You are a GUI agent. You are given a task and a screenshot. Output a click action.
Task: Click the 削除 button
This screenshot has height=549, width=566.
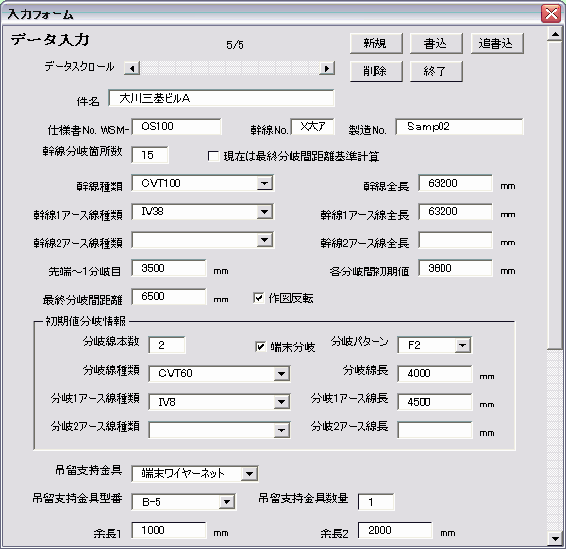(376, 71)
